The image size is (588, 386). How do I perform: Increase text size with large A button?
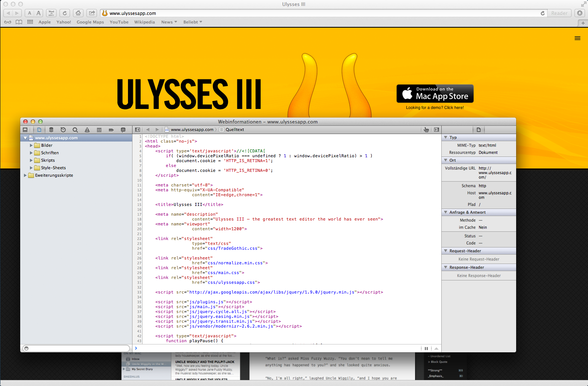[x=39, y=13]
